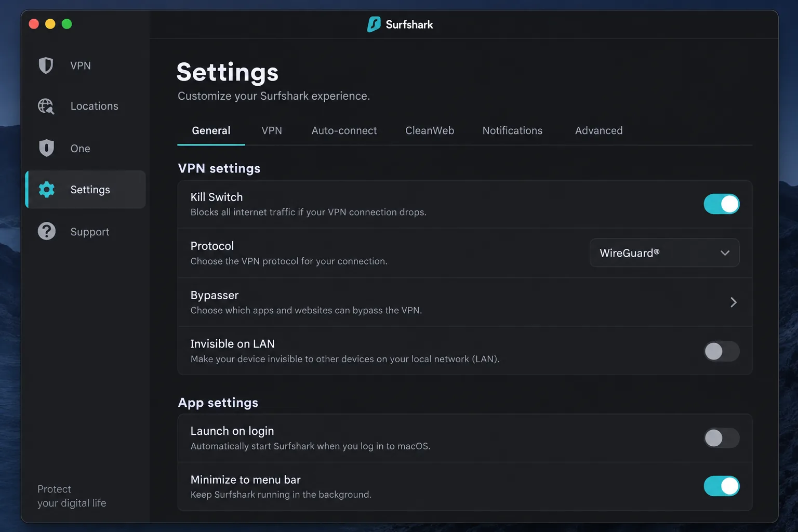
Task: Click the Settings page heading
Action: (x=228, y=72)
